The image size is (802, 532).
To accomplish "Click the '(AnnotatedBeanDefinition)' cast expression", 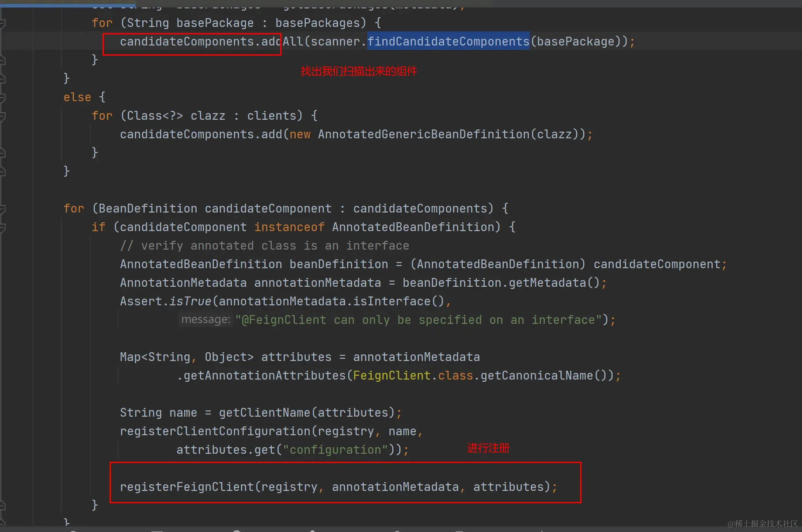I will (498, 264).
